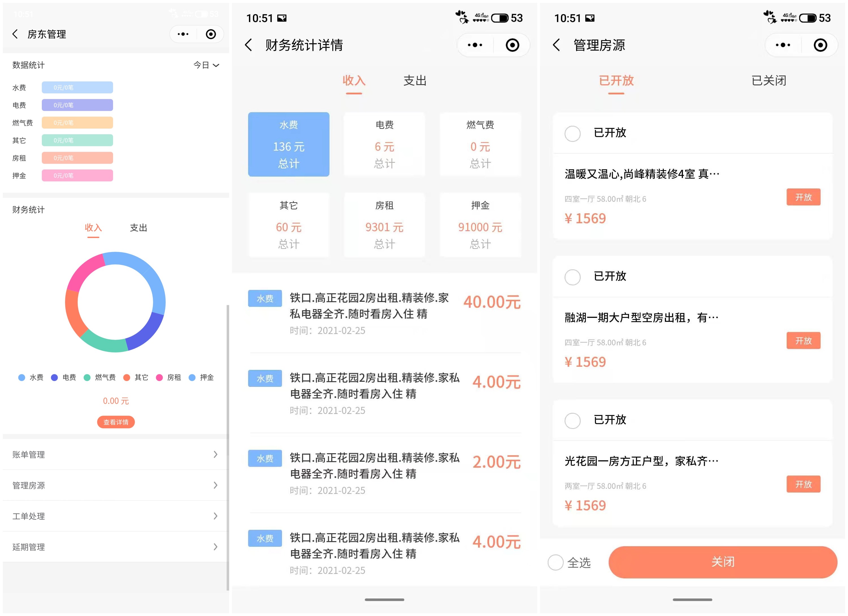Open listing title 融湖一期大户型空房出租
The width and height of the screenshot is (848, 616).
pyautogui.click(x=642, y=317)
